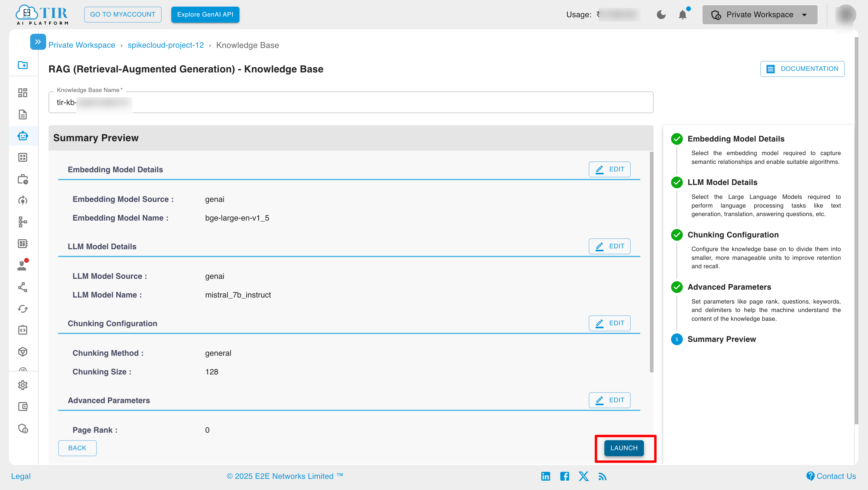
Task: Click Private Workspace in the breadcrumb trail
Action: pyautogui.click(x=81, y=45)
